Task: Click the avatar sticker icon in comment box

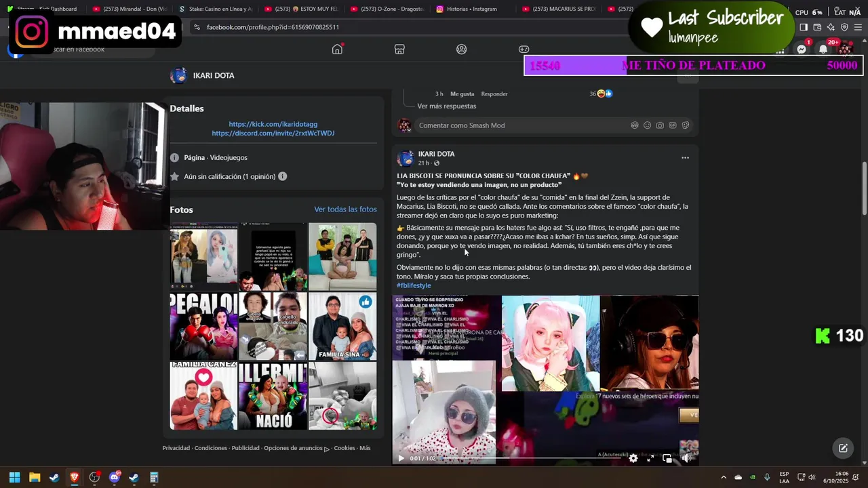Action: pos(635,125)
